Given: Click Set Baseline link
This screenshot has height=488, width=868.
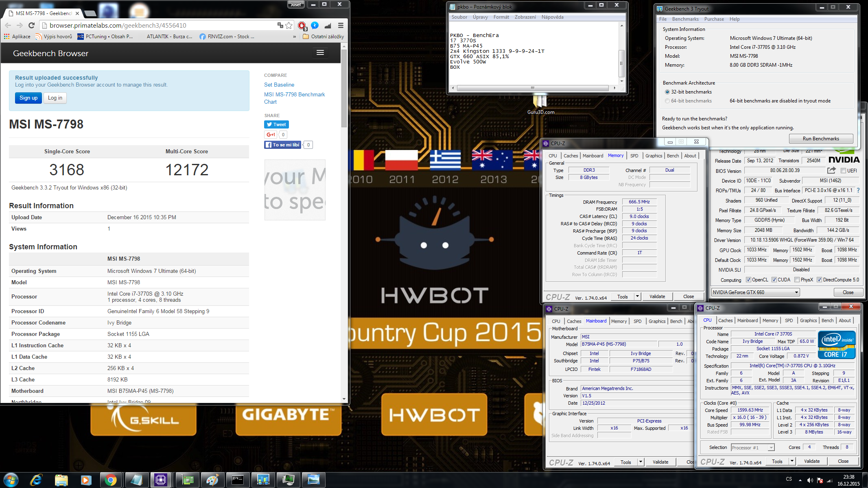Looking at the screenshot, I should click(x=279, y=85).
